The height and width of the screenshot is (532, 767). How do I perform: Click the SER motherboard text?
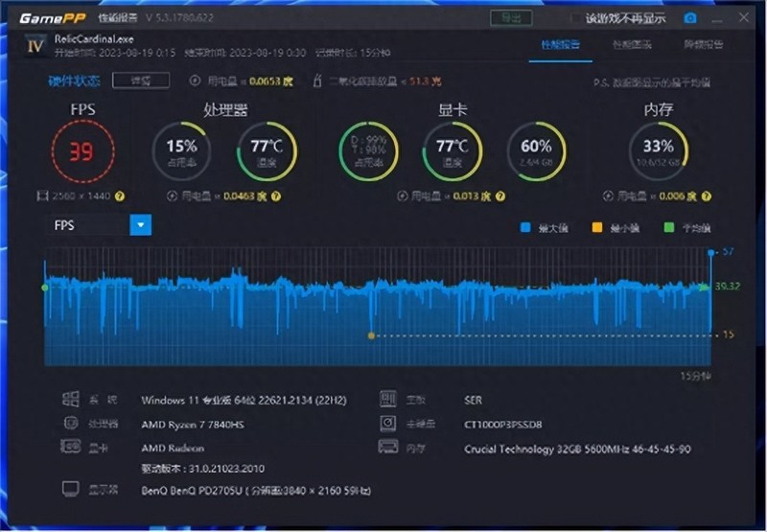(x=473, y=400)
